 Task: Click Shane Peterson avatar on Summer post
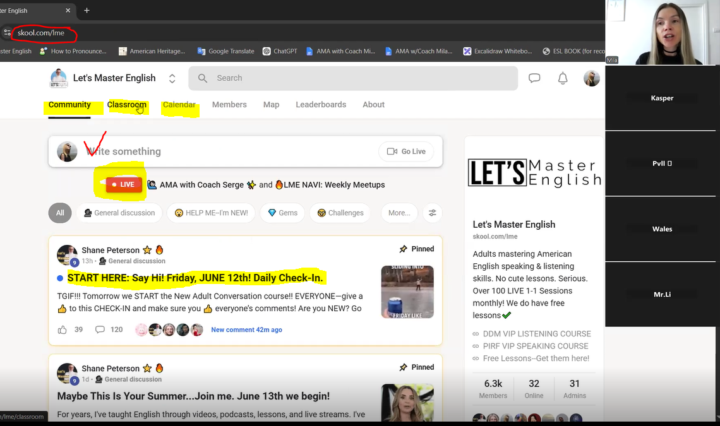[67, 374]
